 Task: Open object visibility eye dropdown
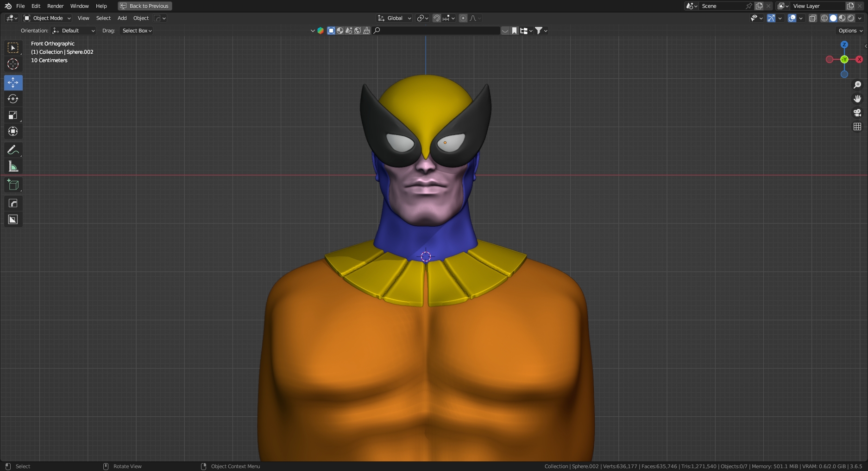point(756,18)
